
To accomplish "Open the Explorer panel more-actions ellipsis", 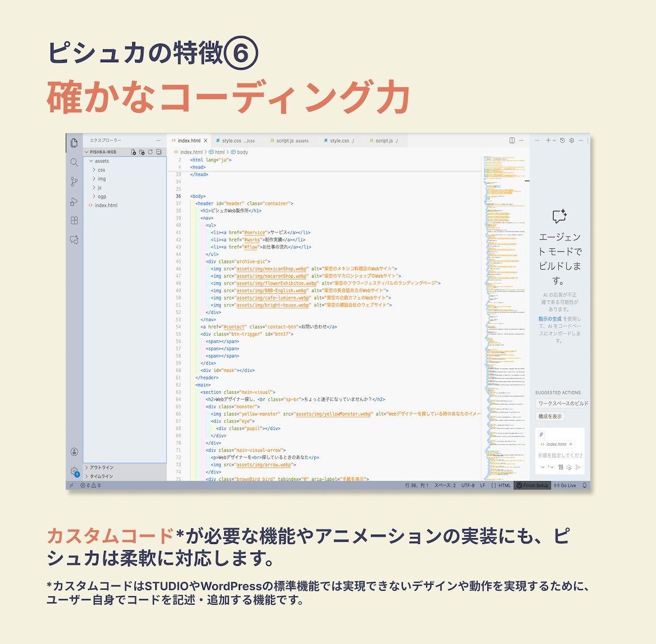I will (158, 140).
